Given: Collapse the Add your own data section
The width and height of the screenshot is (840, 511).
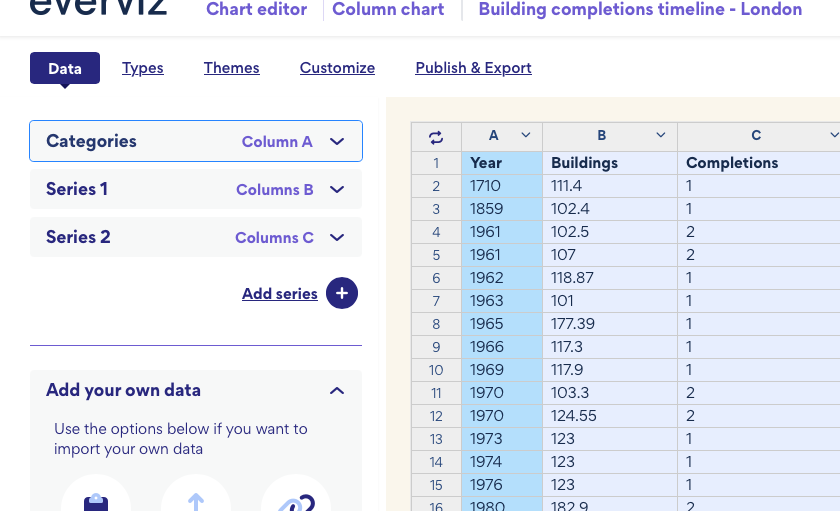Looking at the screenshot, I should point(337,391).
